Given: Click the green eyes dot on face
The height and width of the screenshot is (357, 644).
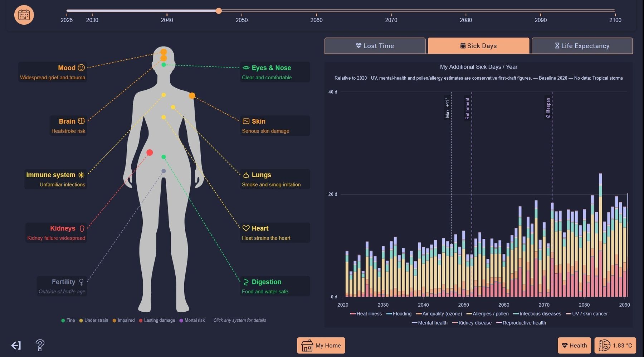Looking at the screenshot, I should 164,65.
